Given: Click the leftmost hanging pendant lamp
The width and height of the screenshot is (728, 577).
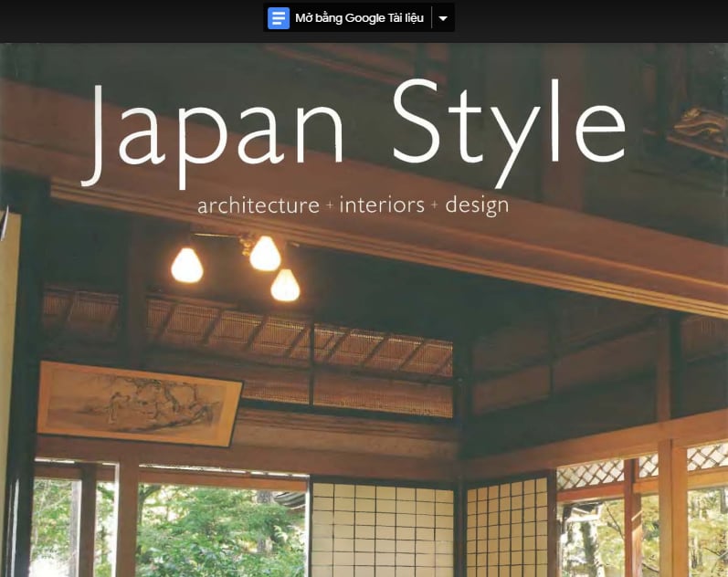Looking at the screenshot, I should tap(186, 265).
